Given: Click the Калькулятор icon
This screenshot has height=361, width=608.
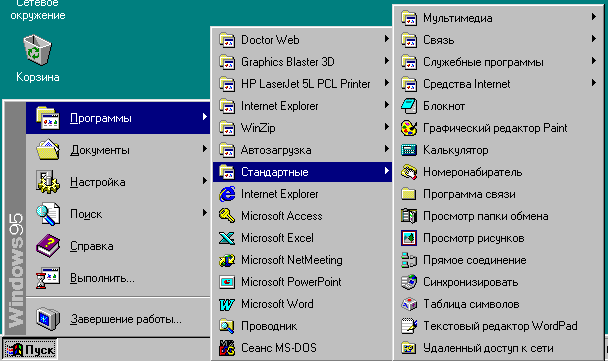Looking at the screenshot, I should pyautogui.click(x=409, y=150).
